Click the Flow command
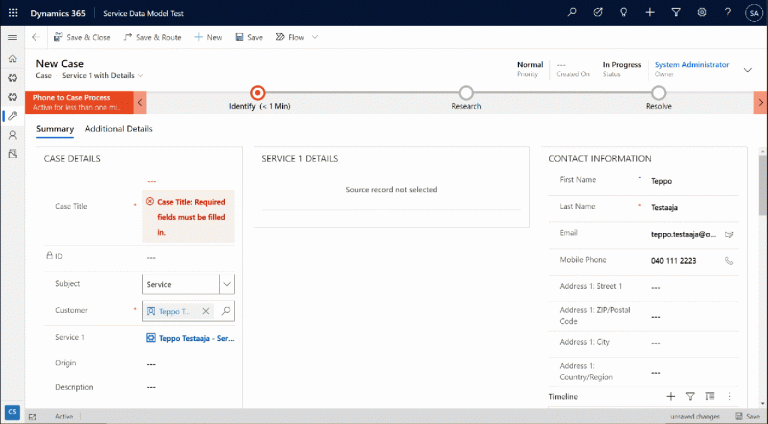This screenshot has width=768, height=424. pyautogui.click(x=290, y=37)
